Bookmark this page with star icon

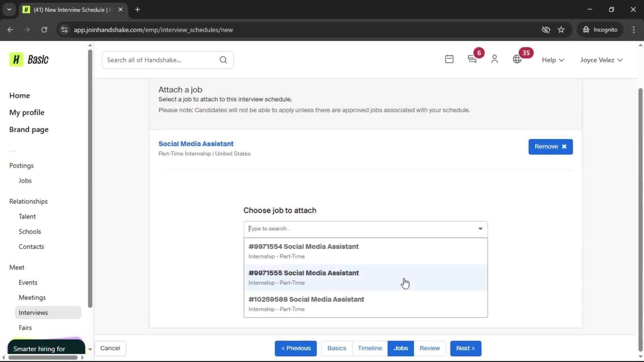click(561, 30)
